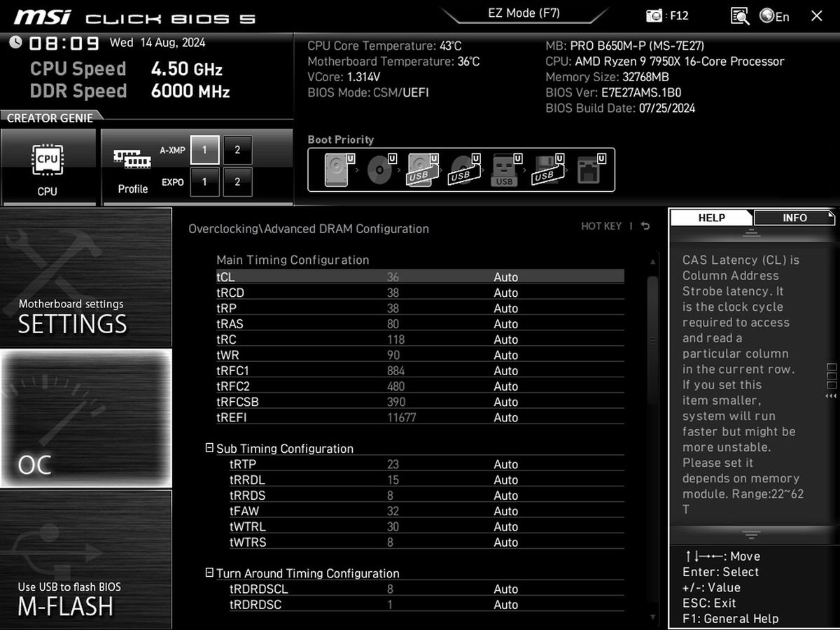This screenshot has width=840, height=630.
Task: Collapse help panel with side arrows icon
Action: [x=831, y=396]
